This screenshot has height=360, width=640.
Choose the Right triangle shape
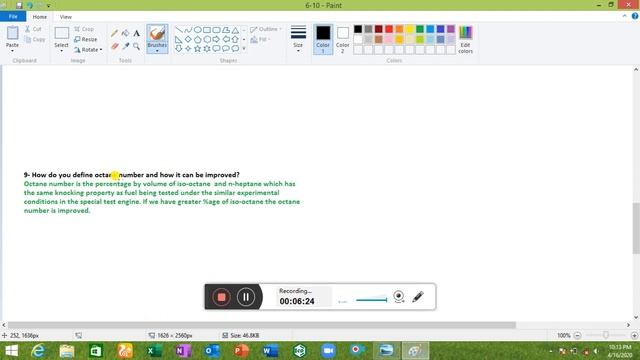179,39
